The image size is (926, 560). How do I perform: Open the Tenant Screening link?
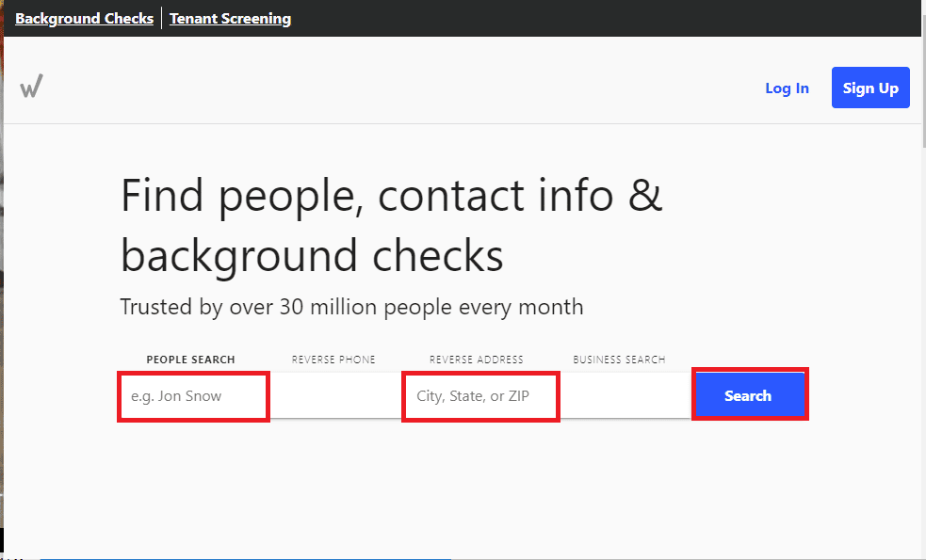[230, 18]
